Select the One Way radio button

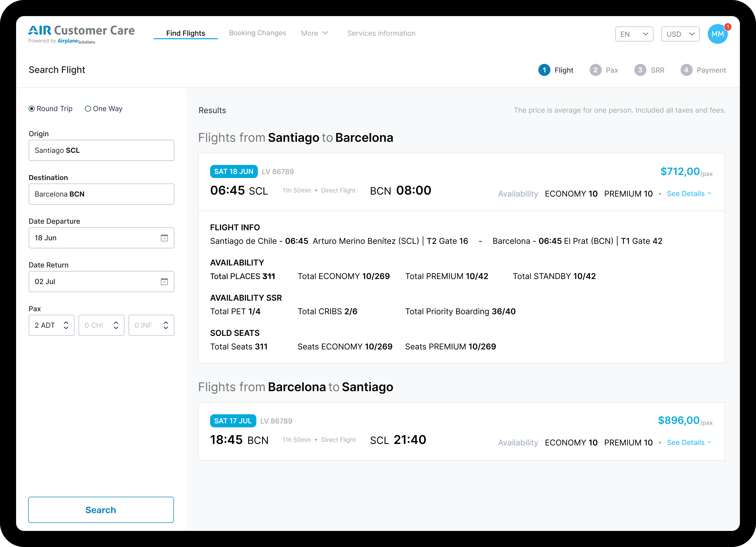88,109
